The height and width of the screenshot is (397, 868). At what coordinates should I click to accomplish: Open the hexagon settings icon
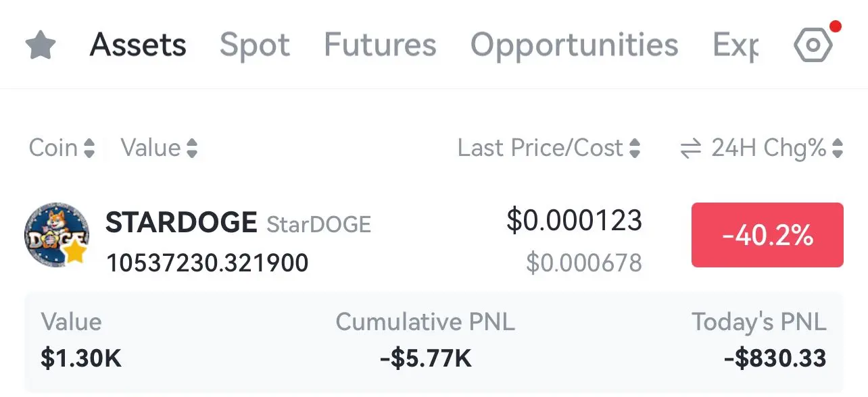(x=813, y=46)
